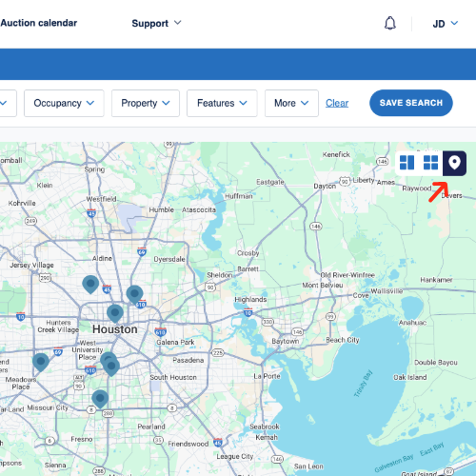Click the SAVE SEARCH button
This screenshot has width=476, height=476.
pos(411,103)
